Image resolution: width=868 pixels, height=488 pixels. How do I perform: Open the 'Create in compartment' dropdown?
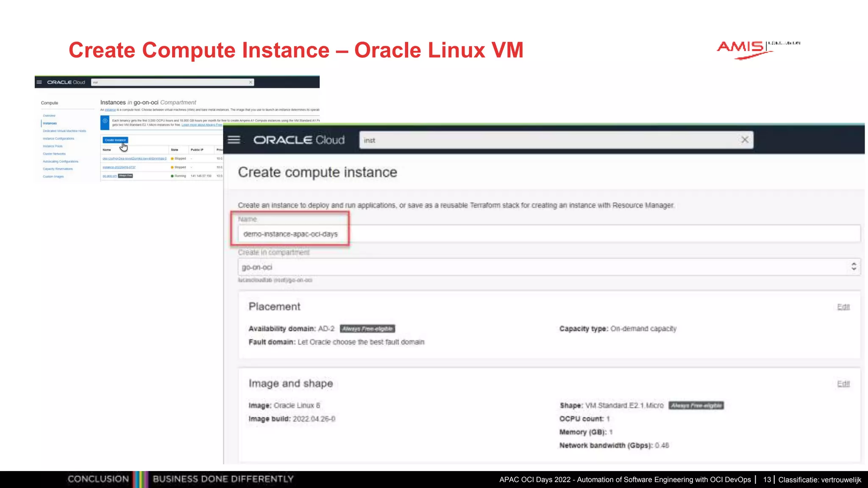tap(549, 267)
